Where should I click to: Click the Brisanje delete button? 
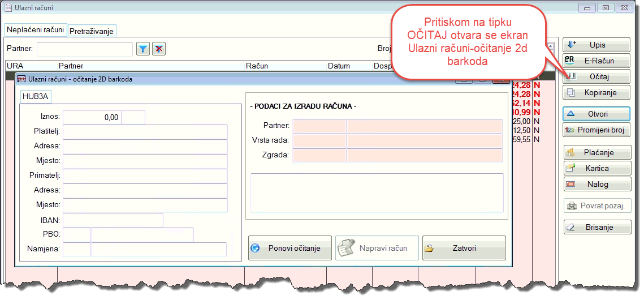[x=596, y=227]
